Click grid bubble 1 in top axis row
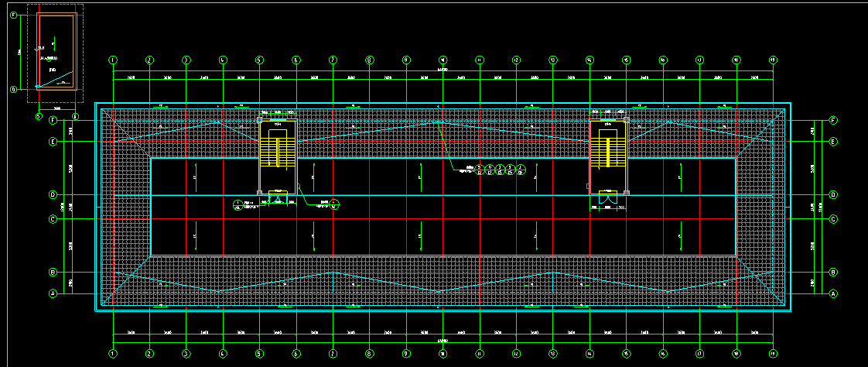The width and height of the screenshot is (868, 367). 113,60
